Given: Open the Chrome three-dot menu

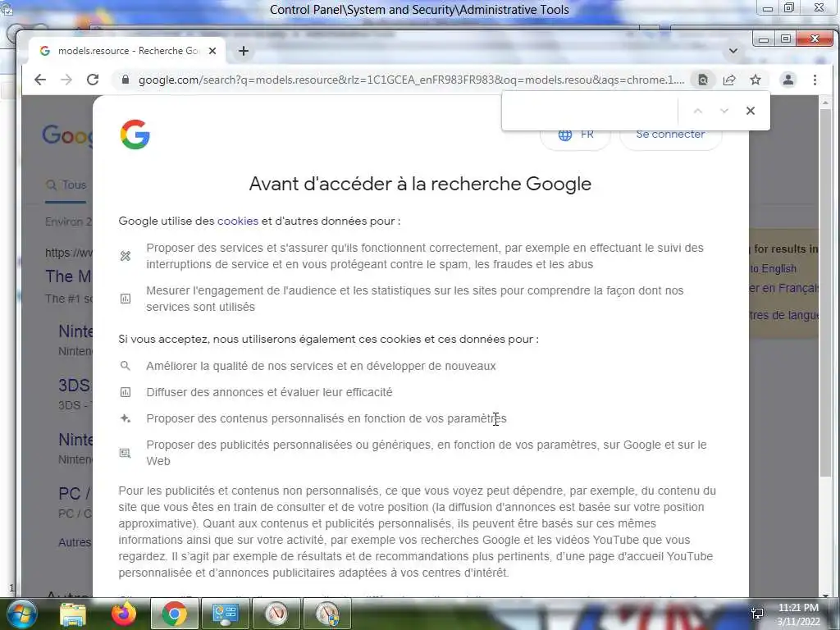Looking at the screenshot, I should point(815,80).
